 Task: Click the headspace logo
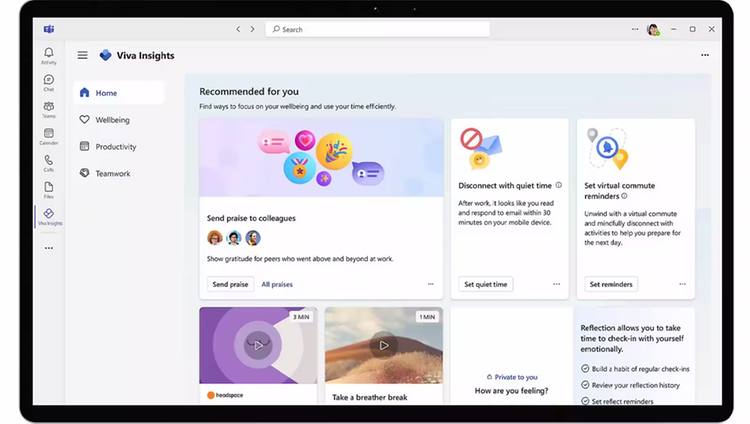[225, 395]
